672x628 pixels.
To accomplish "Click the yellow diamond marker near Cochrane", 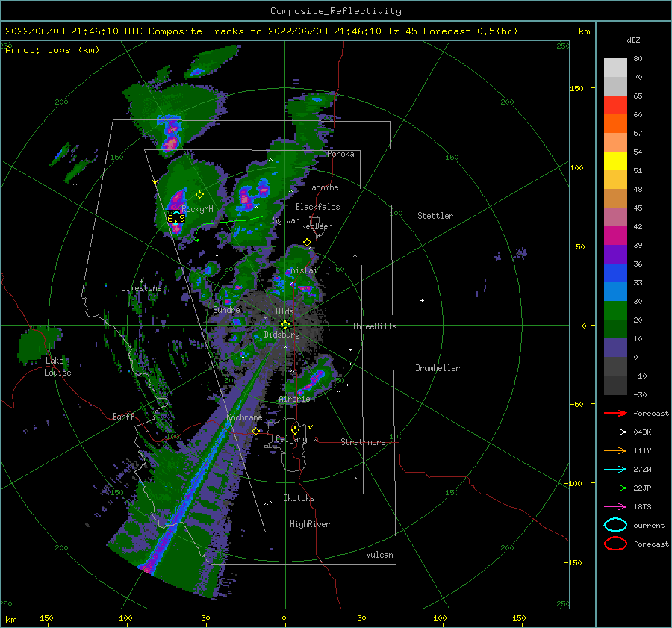I will [x=255, y=431].
